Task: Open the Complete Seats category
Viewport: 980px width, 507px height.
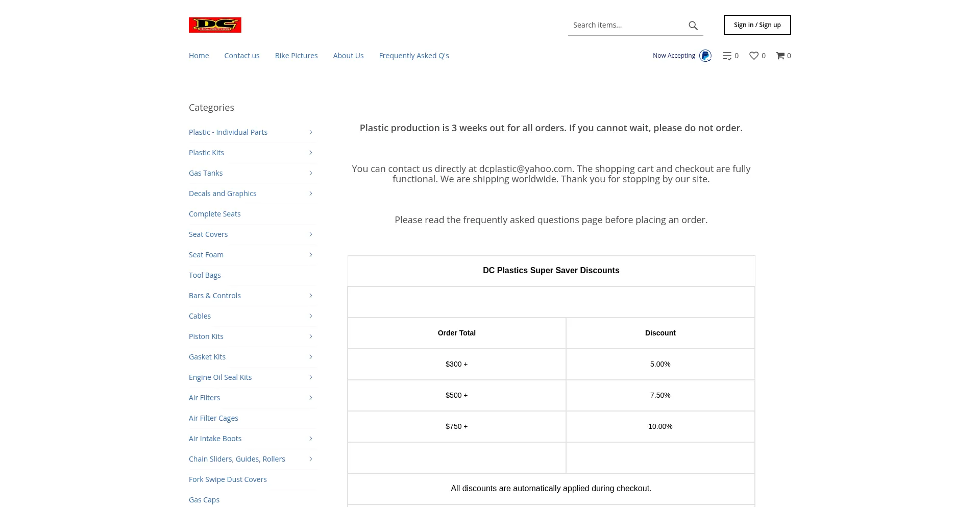Action: coord(214,214)
